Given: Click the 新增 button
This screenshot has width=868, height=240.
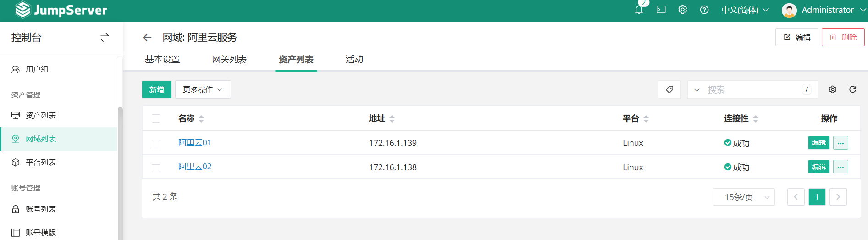Looking at the screenshot, I should point(157,89).
